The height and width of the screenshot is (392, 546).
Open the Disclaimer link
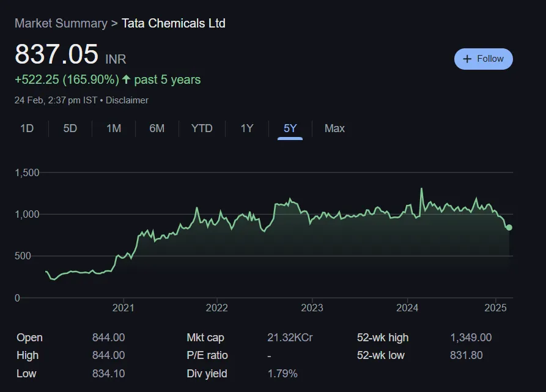coord(127,100)
